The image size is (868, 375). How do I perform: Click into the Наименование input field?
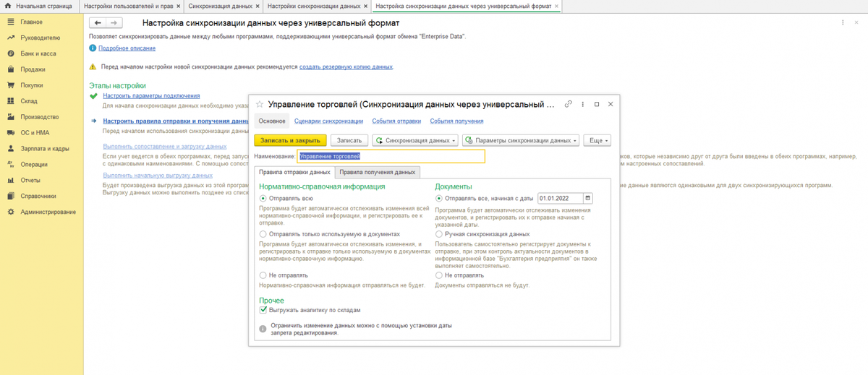coord(391,156)
